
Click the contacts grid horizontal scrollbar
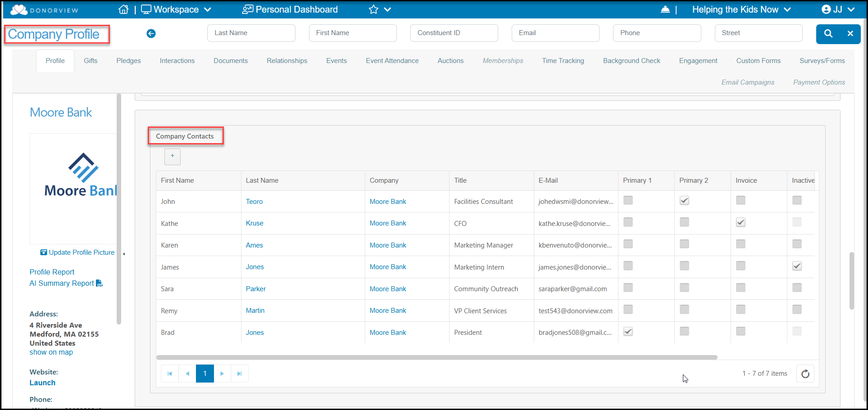(436, 357)
